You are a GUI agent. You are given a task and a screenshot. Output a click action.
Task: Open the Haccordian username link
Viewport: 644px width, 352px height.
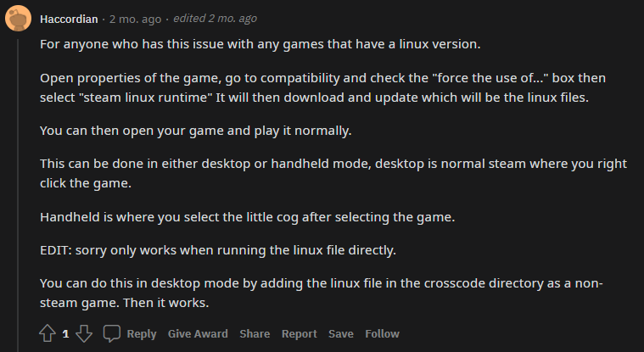pos(69,19)
